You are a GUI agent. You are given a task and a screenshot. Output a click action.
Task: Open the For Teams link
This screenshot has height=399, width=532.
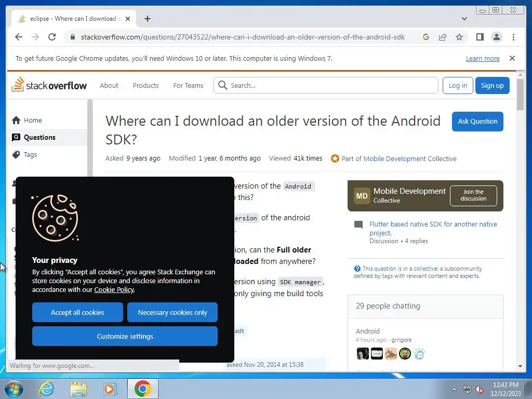coord(188,86)
